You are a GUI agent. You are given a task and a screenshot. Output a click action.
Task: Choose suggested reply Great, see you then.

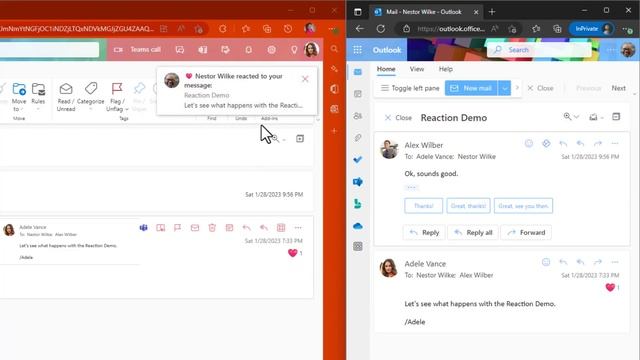coord(523,206)
